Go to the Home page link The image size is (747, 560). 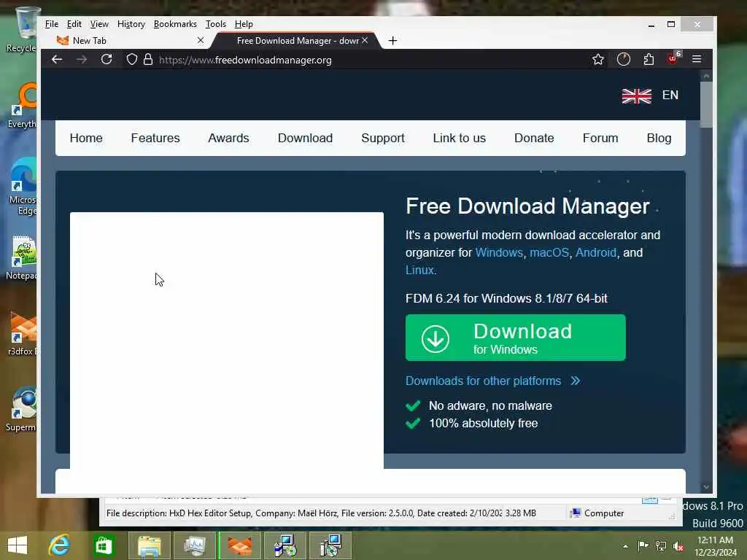coord(86,138)
